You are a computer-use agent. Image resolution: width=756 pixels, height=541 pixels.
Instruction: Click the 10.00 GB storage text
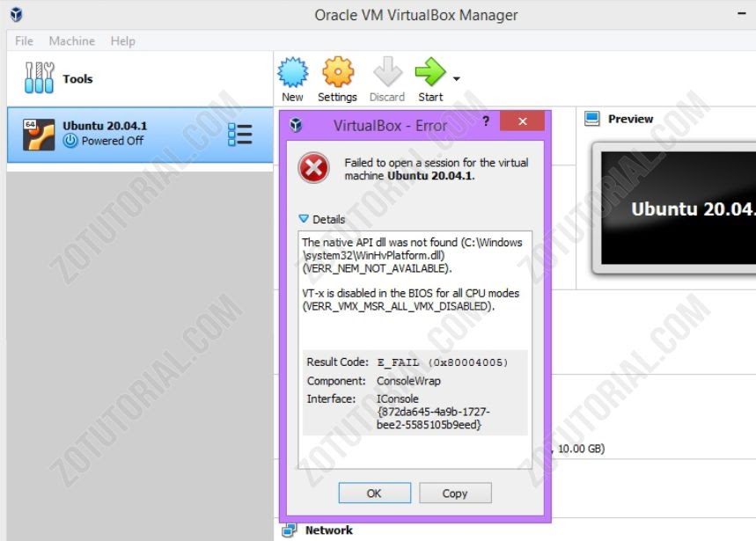[x=581, y=449]
